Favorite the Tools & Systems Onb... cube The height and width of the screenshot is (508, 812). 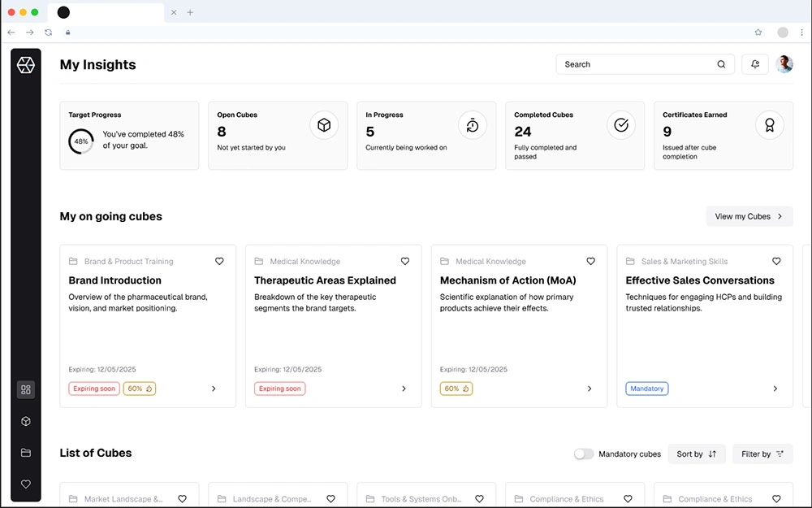point(480,499)
